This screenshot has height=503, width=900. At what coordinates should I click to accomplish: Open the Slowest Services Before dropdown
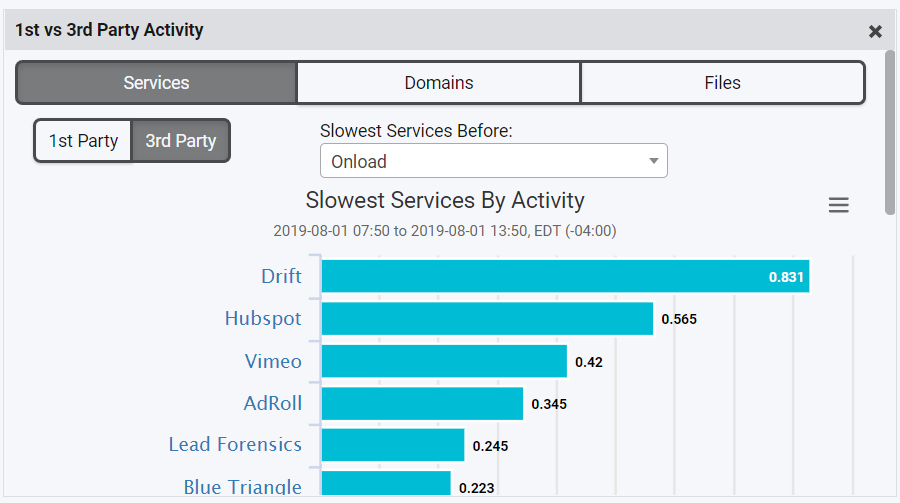tap(494, 161)
